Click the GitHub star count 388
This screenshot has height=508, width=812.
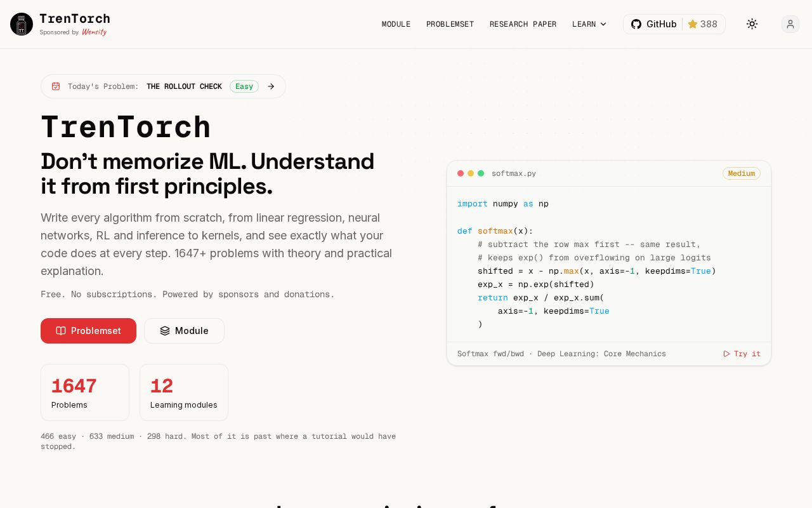tap(703, 24)
